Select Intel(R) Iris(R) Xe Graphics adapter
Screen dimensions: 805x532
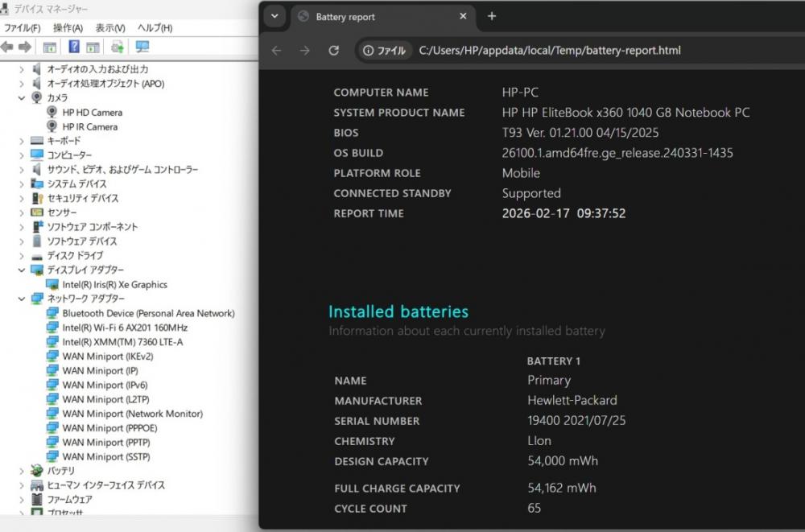(x=114, y=284)
